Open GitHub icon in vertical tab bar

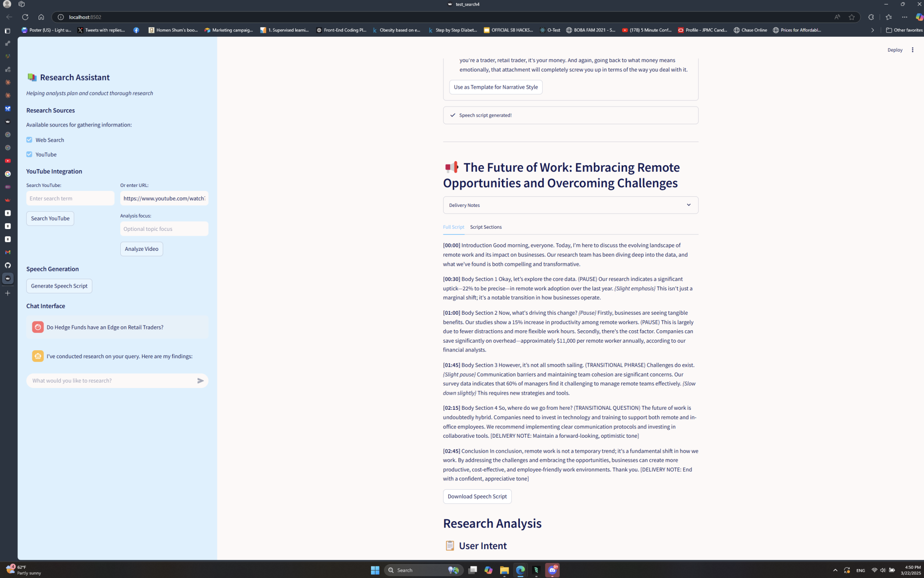tap(8, 265)
